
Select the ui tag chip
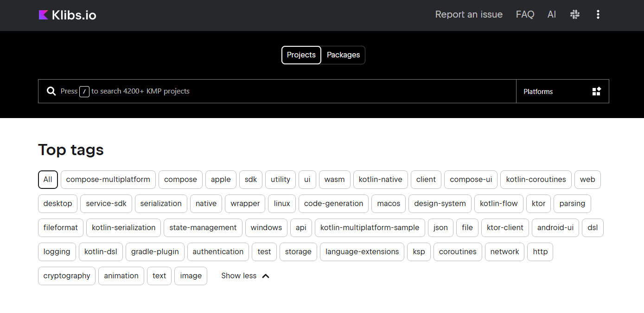pyautogui.click(x=307, y=180)
